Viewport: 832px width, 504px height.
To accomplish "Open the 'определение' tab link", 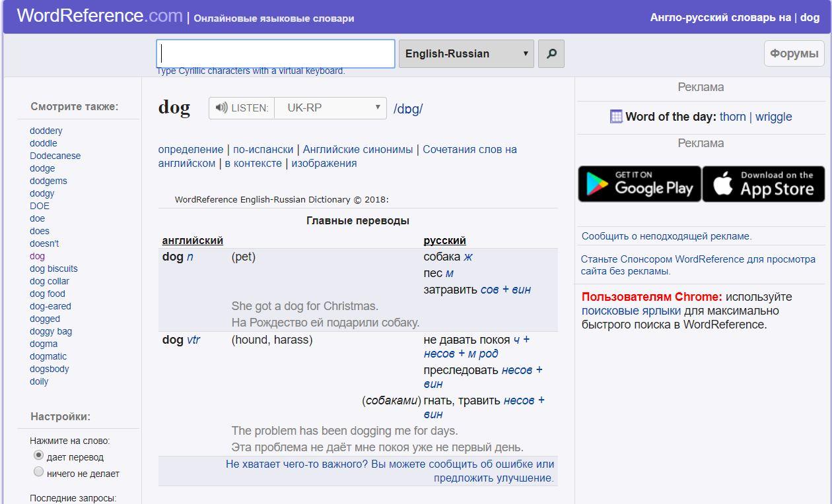I will tap(190, 150).
